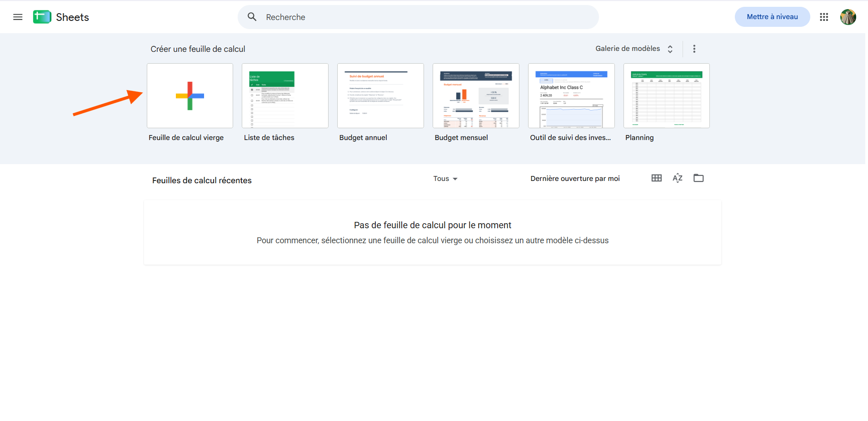Open the file picker folder icon
This screenshot has height=421, width=868.
click(x=698, y=178)
